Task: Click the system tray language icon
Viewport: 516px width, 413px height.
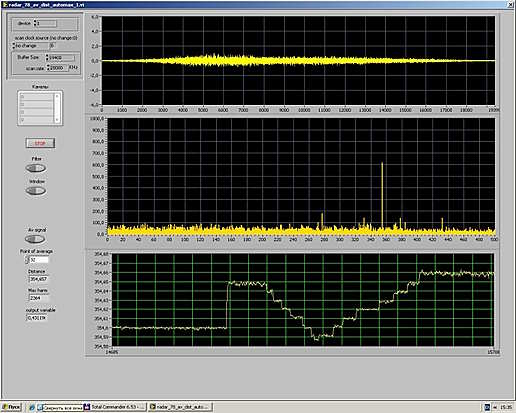Action: (487, 407)
